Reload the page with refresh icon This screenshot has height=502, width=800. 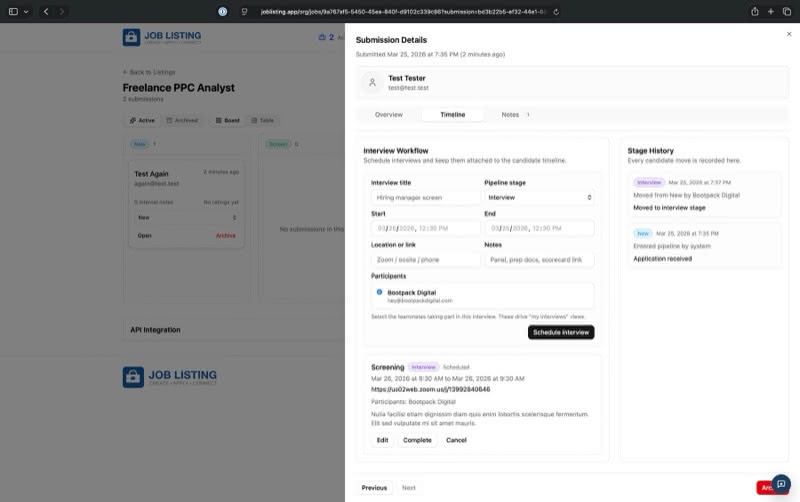556,12
